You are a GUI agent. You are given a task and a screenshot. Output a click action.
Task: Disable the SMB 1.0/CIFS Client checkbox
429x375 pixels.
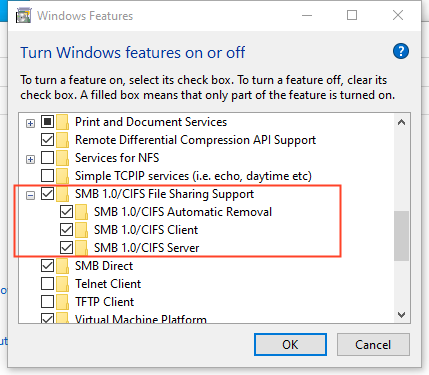66,230
